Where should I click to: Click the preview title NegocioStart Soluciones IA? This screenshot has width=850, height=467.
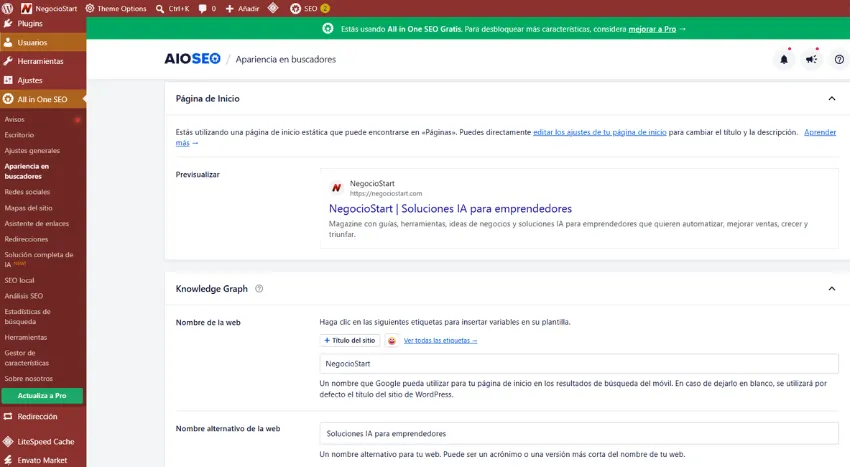(x=450, y=209)
